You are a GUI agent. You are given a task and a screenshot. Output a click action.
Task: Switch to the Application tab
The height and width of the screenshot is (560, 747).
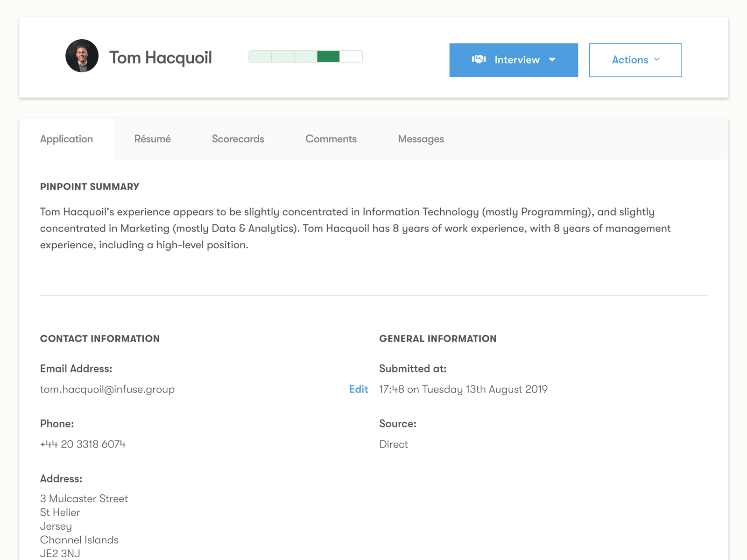pyautogui.click(x=66, y=139)
